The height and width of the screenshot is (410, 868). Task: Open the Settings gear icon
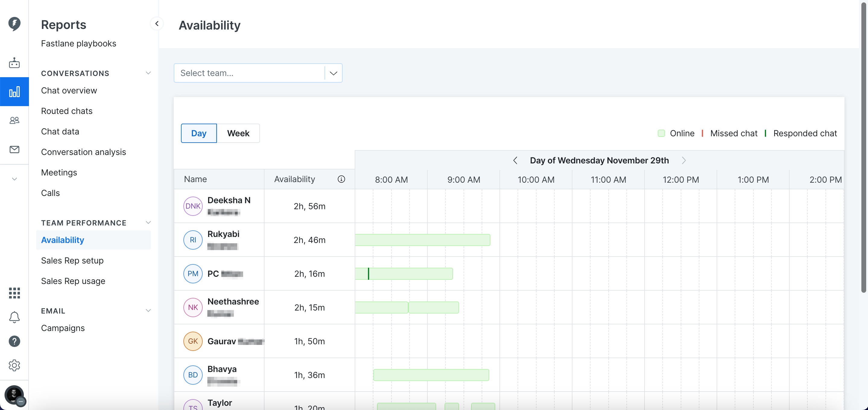pos(14,365)
